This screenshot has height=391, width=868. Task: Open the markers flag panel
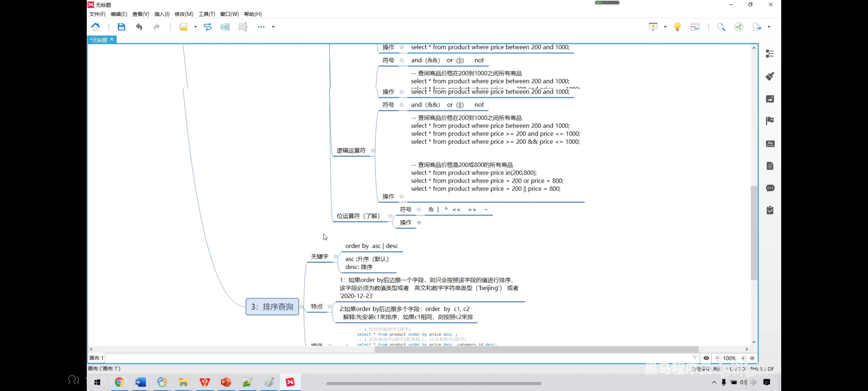pos(770,121)
